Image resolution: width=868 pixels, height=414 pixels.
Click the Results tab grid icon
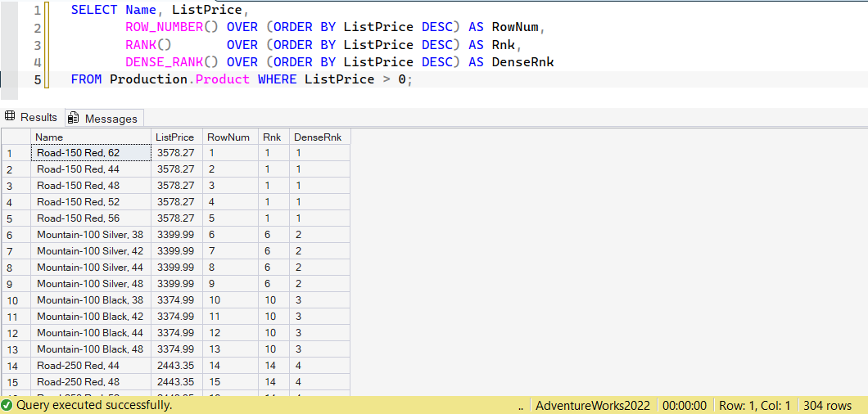click(9, 117)
